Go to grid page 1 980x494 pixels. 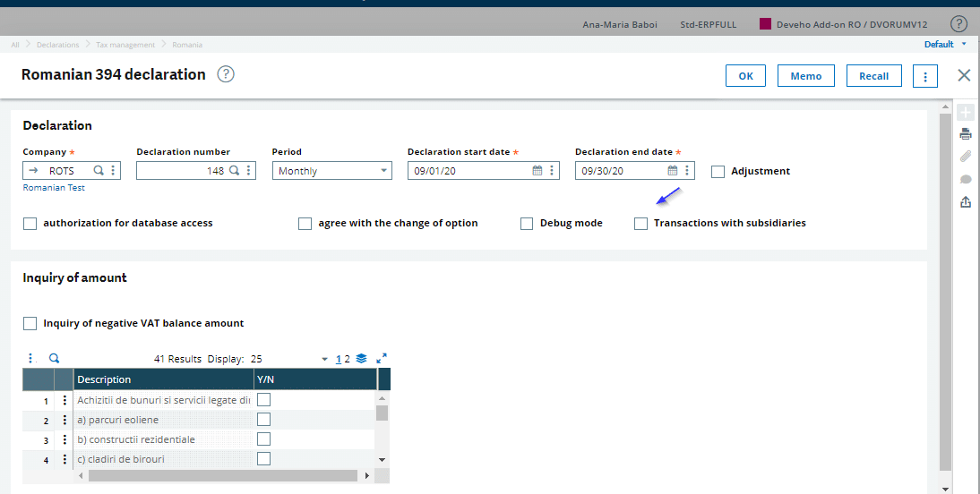point(338,359)
